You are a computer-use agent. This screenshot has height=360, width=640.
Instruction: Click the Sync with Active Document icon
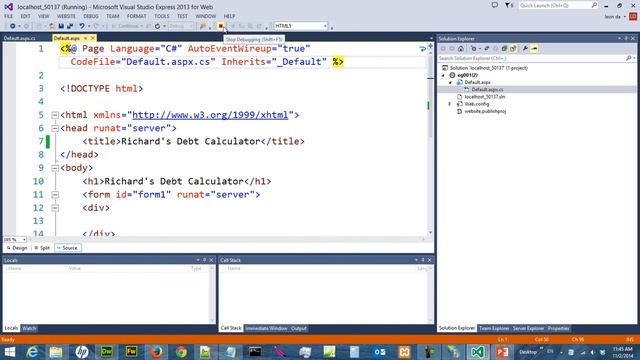[x=487, y=49]
